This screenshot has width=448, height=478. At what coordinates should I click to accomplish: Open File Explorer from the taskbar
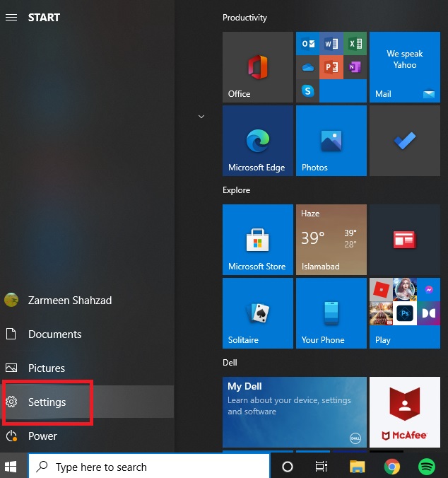coord(358,467)
